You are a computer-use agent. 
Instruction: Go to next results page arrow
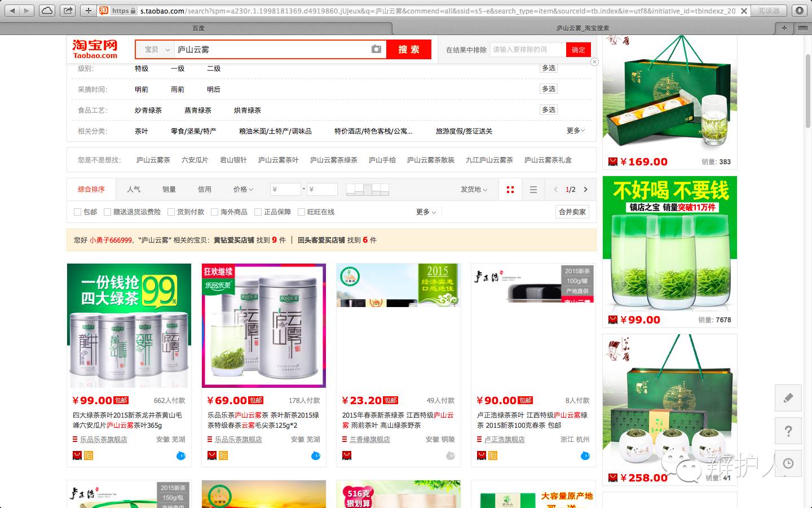pos(585,190)
